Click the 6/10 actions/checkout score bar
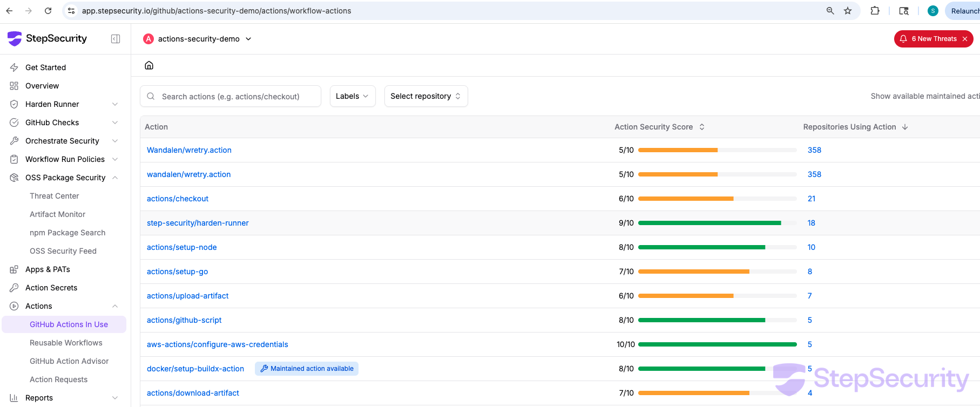Image resolution: width=980 pixels, height=407 pixels. coord(718,199)
